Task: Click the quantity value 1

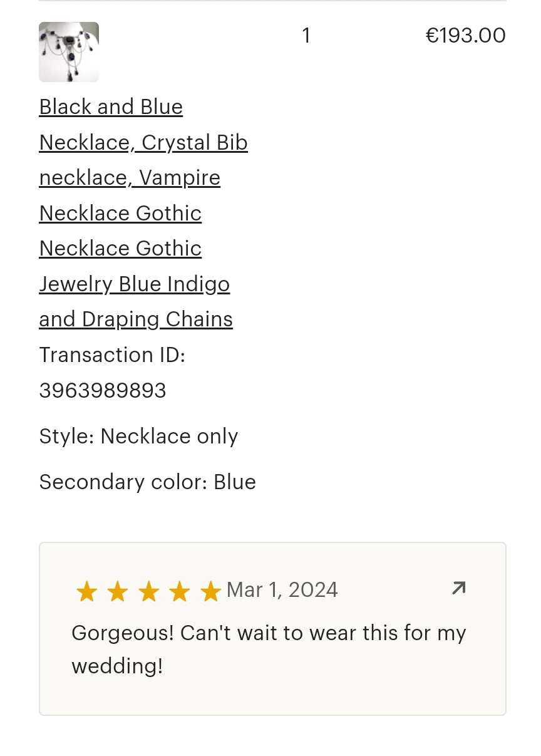Action: click(306, 36)
